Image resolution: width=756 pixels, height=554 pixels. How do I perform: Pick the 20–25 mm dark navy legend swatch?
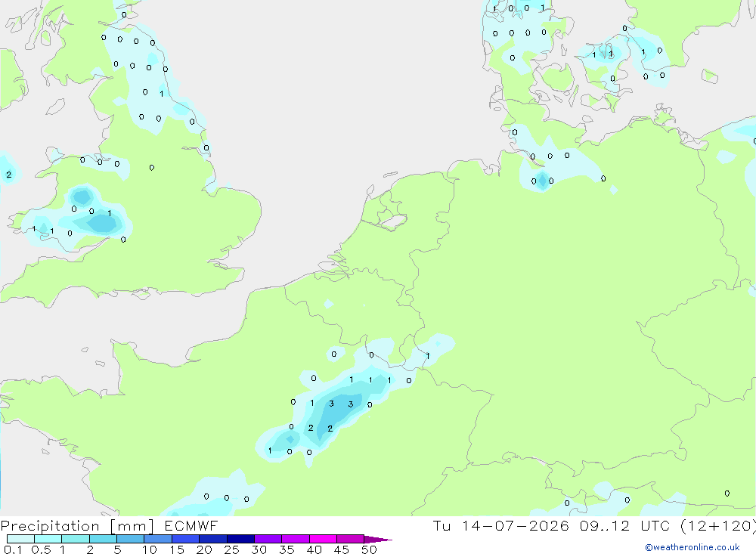pos(212,539)
